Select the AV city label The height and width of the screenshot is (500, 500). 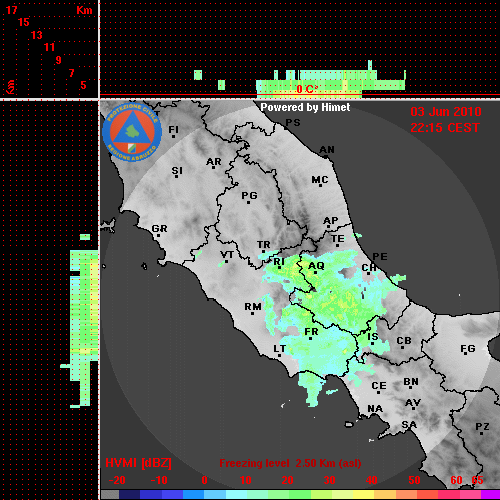pyautogui.click(x=413, y=403)
